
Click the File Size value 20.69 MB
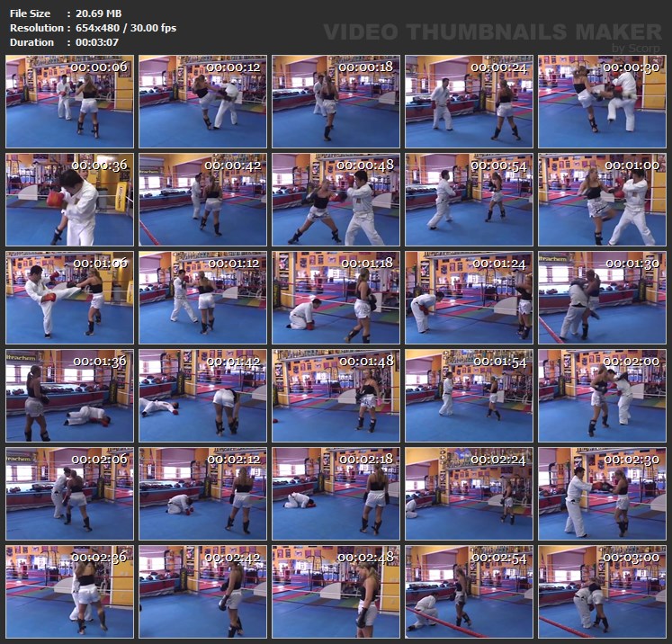coord(99,13)
